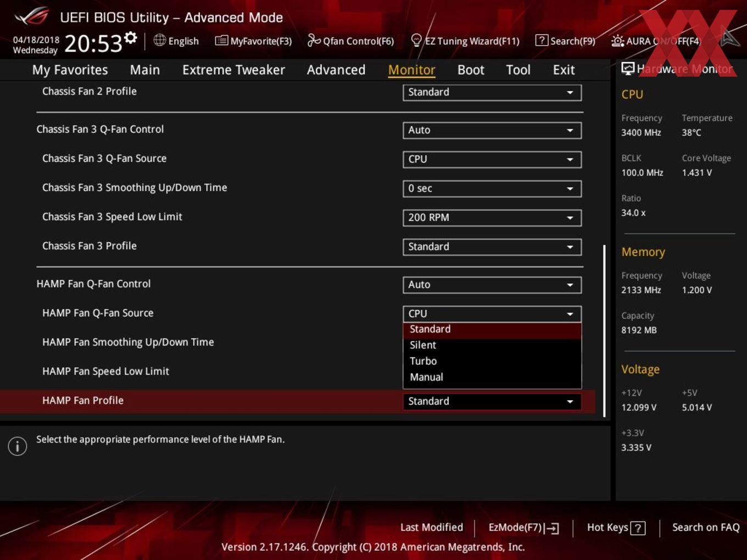Select Chassis Fan 3 Speed Low Limit label
Viewport: 747px width, 560px height.
click(x=112, y=217)
